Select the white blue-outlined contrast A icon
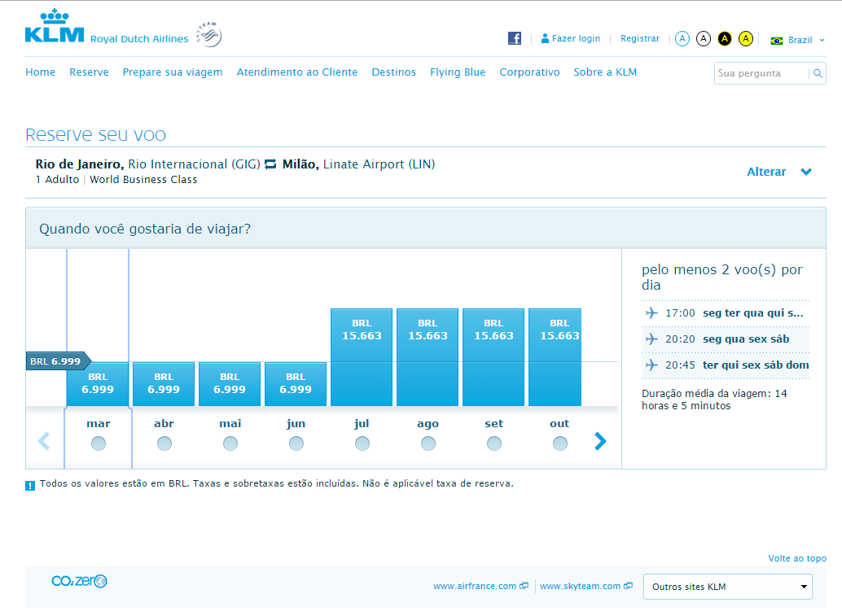Screen dimensions: 842x616 coord(682,38)
